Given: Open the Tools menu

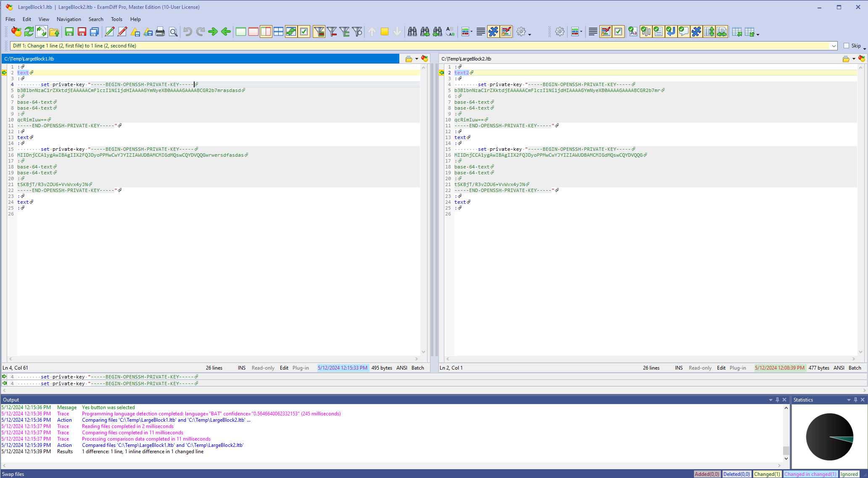Looking at the screenshot, I should tap(116, 19).
